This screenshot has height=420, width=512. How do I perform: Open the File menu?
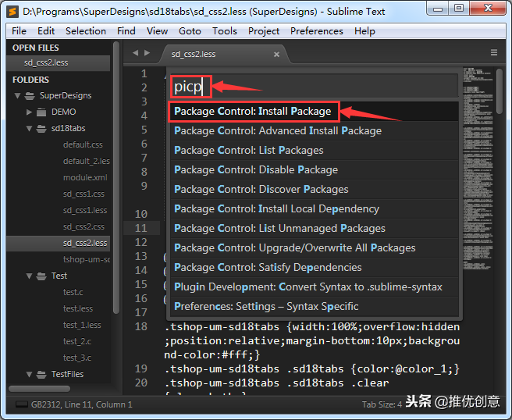[x=19, y=31]
